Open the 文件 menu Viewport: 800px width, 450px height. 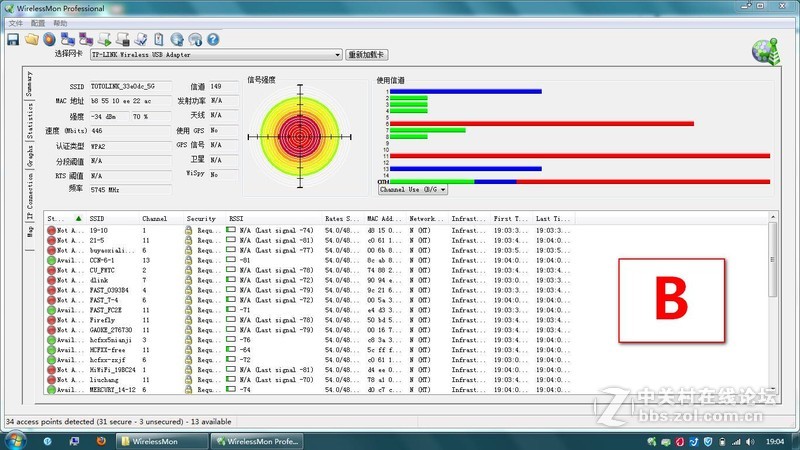click(x=15, y=23)
